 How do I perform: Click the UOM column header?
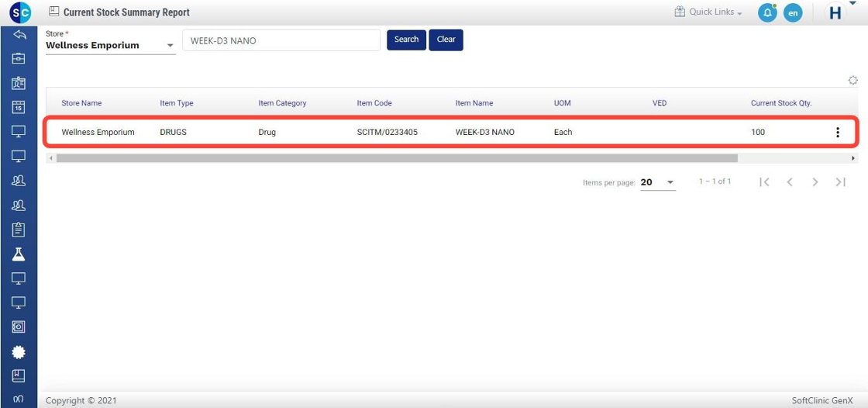pos(563,103)
